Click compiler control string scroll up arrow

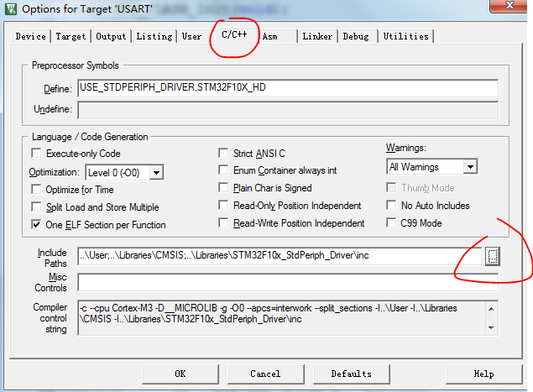[x=491, y=309]
